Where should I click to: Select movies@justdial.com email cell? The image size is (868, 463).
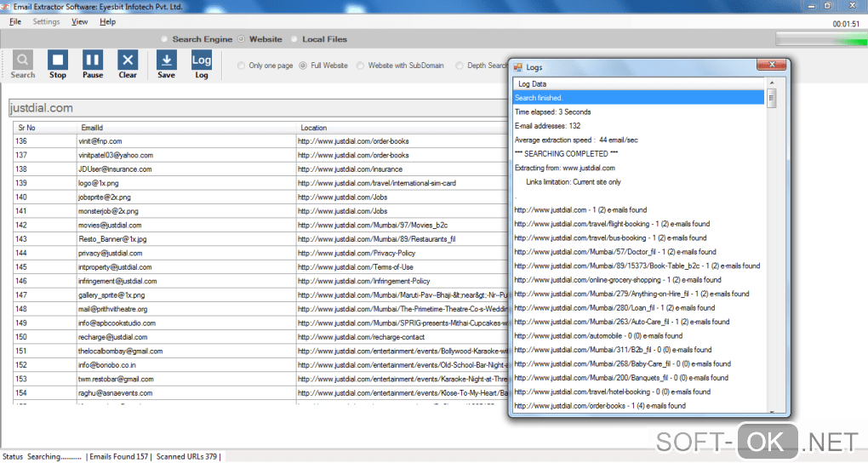tap(187, 225)
